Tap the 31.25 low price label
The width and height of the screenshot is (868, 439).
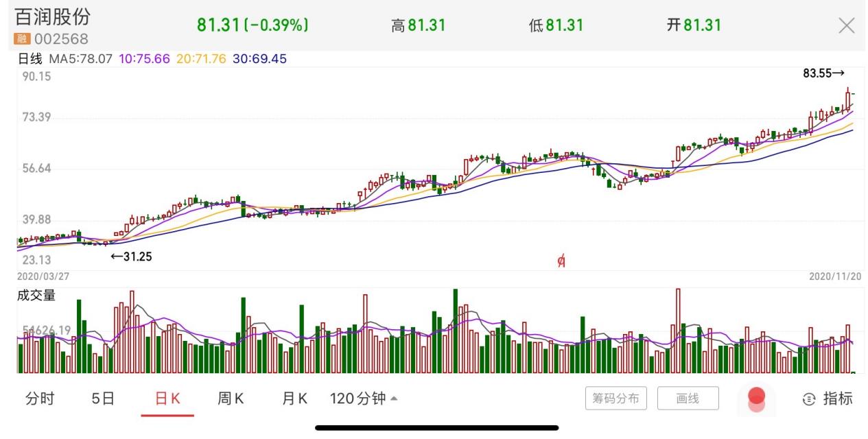click(132, 257)
